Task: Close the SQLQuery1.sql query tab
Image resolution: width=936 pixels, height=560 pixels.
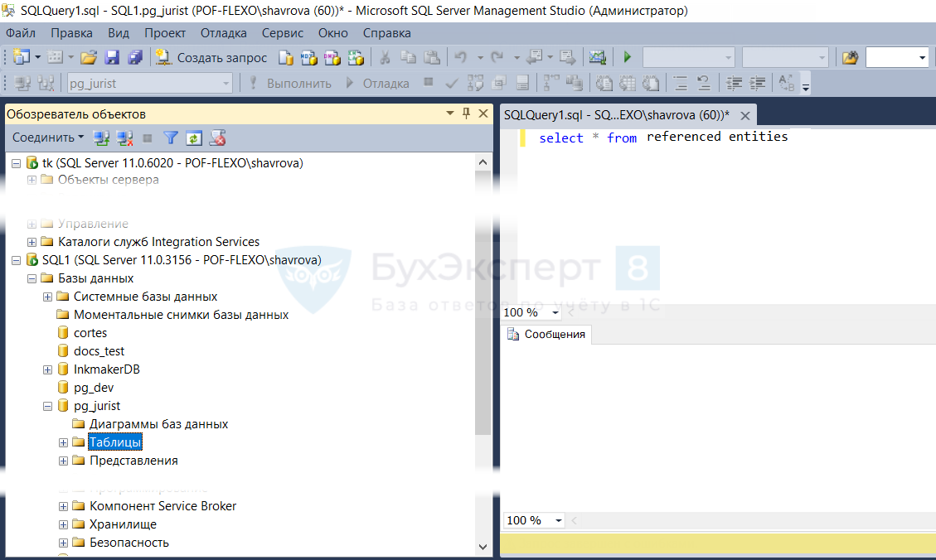Action: pyautogui.click(x=745, y=116)
